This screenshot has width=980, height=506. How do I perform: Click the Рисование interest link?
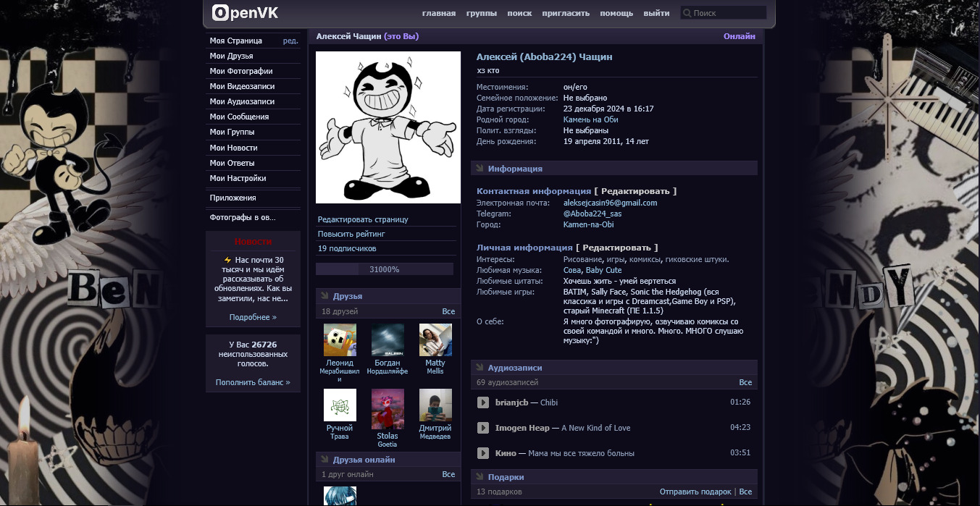[x=582, y=259]
